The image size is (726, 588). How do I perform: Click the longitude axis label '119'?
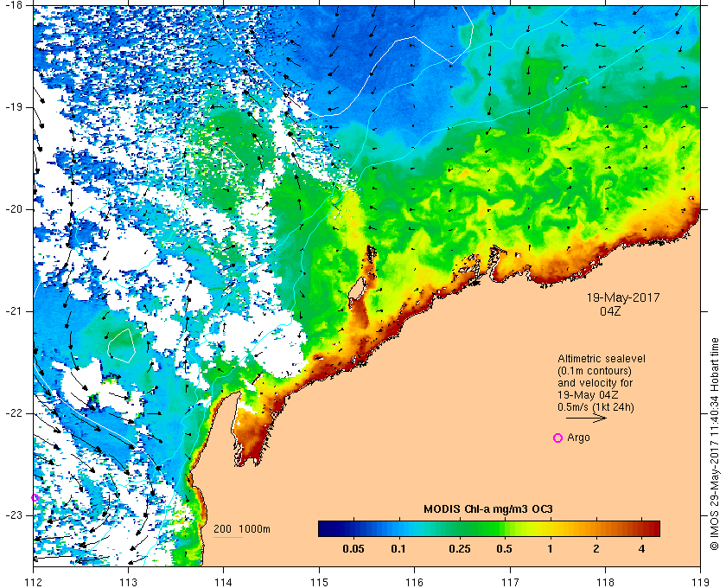tap(700, 582)
